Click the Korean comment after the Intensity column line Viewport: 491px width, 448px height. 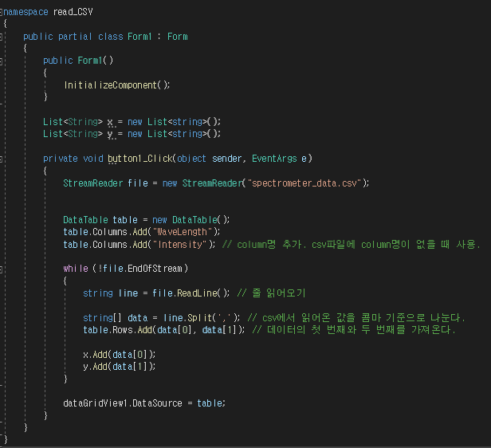coord(351,244)
